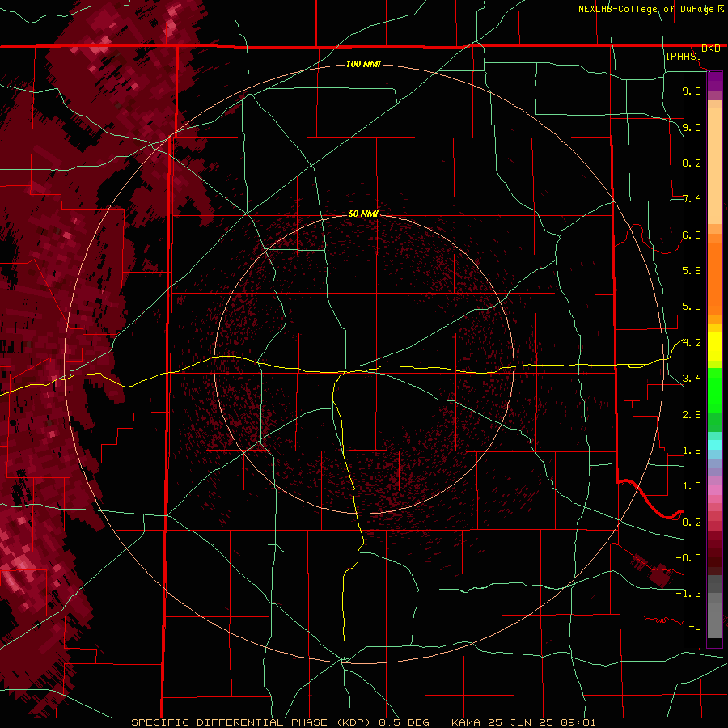The width and height of the screenshot is (728, 728).
Task: Pick the pink segment of the color bar
Action: pyautogui.click(x=714, y=489)
